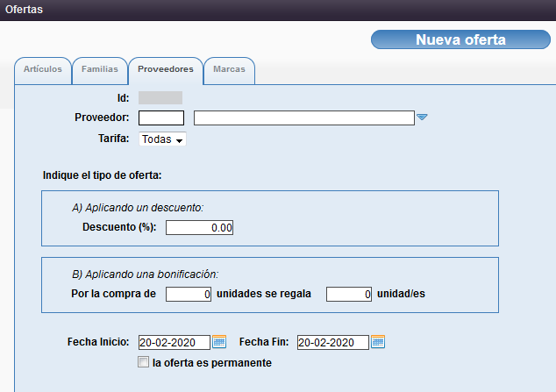
Task: Click the 'Descuento (%):' label
Action: (119, 227)
